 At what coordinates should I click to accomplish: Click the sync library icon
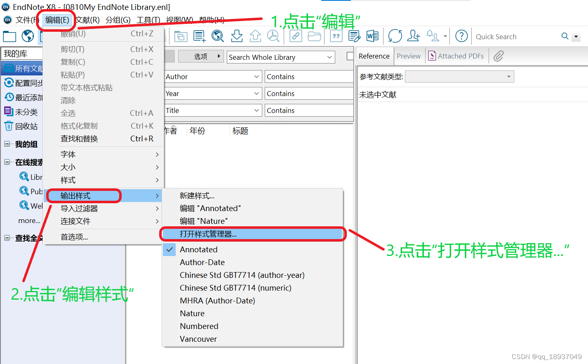pos(395,36)
